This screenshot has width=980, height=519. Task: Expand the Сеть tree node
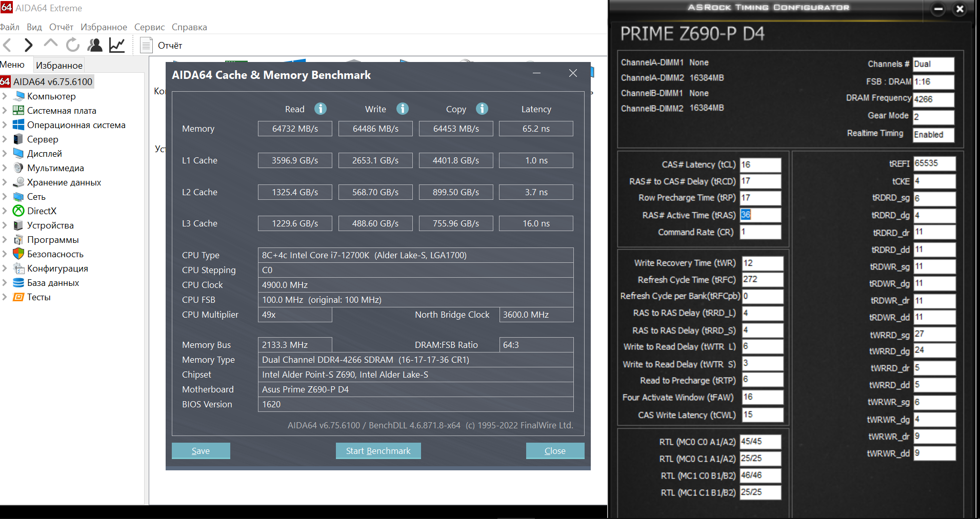point(4,196)
